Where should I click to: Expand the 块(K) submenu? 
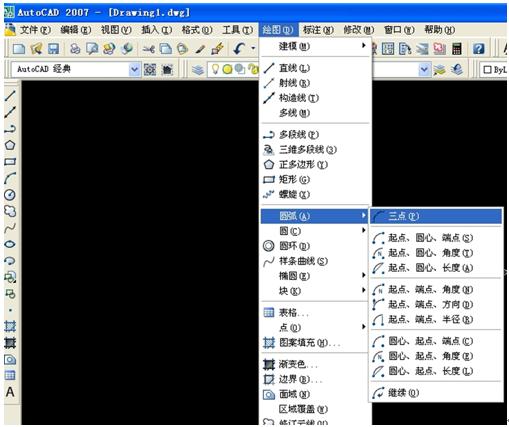[314, 291]
